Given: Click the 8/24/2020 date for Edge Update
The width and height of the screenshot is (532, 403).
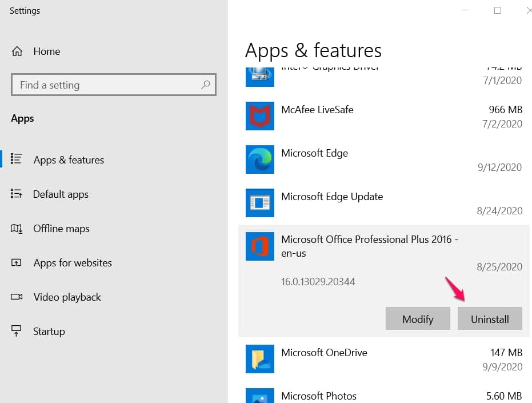Looking at the screenshot, I should pos(499,211).
